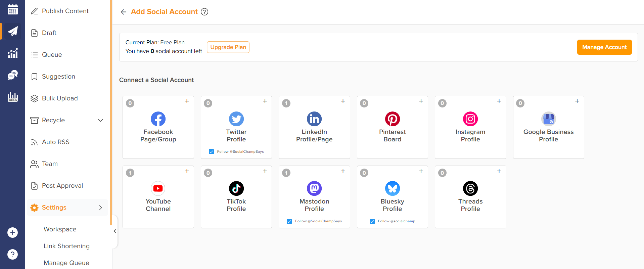Viewport: 644px width, 269px height.
Task: Open Manage Queue under Settings
Action: pyautogui.click(x=66, y=263)
